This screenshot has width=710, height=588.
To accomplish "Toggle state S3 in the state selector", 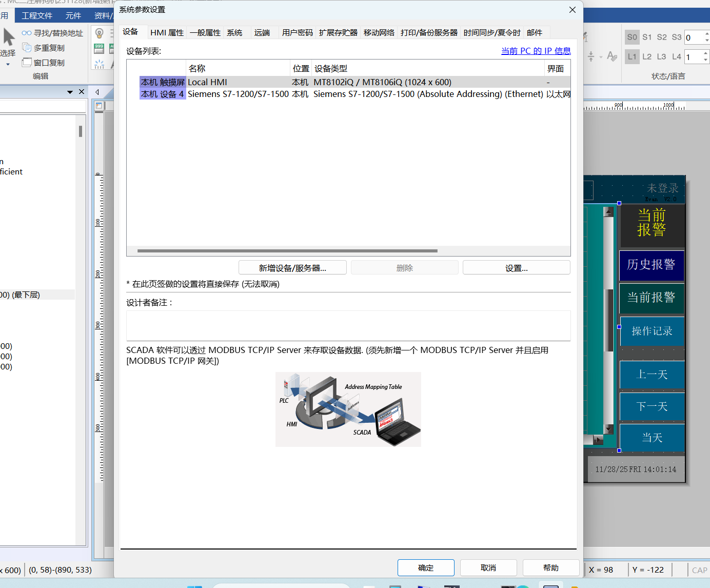I will point(677,37).
